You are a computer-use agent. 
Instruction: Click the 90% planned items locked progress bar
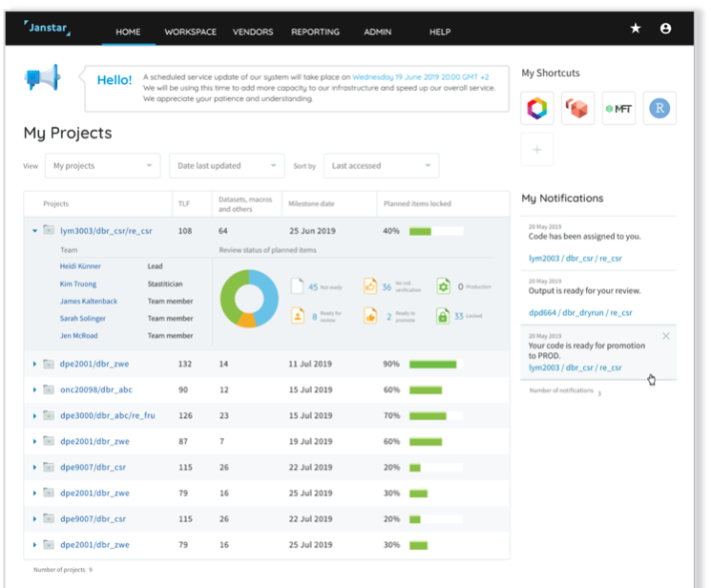click(436, 365)
